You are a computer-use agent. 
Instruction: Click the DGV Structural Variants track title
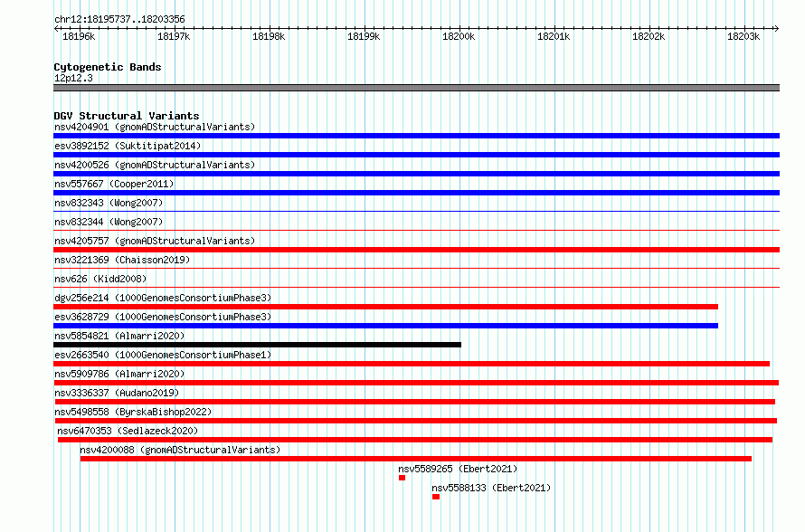[127, 116]
